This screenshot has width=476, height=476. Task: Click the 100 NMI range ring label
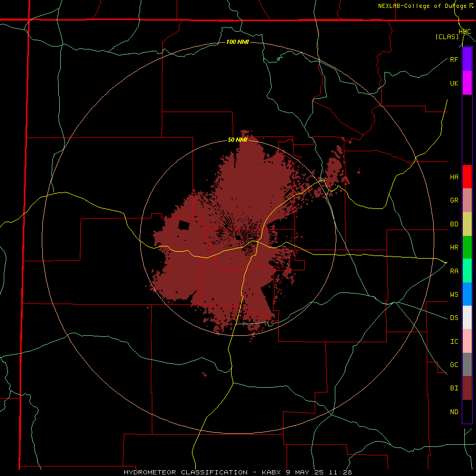point(237,42)
